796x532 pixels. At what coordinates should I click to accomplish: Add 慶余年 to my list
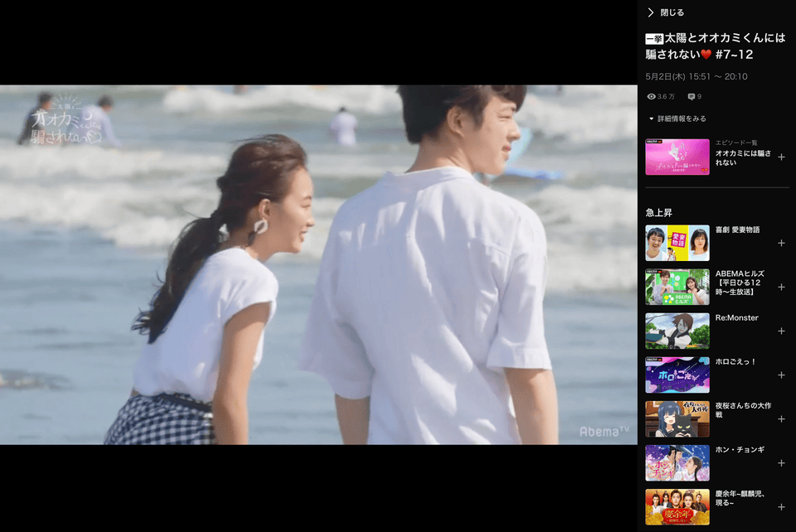(781, 507)
